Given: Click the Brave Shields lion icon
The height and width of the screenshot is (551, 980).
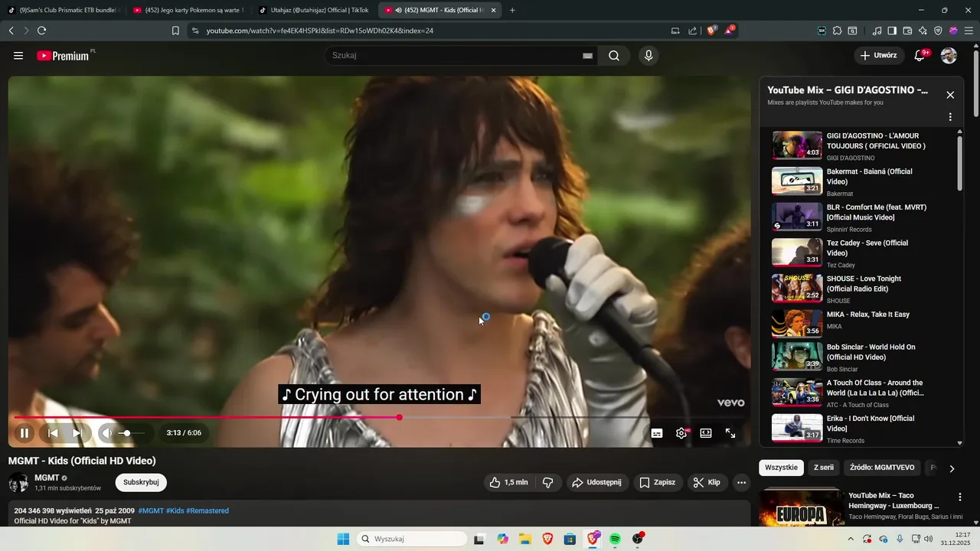Looking at the screenshot, I should coord(711,31).
